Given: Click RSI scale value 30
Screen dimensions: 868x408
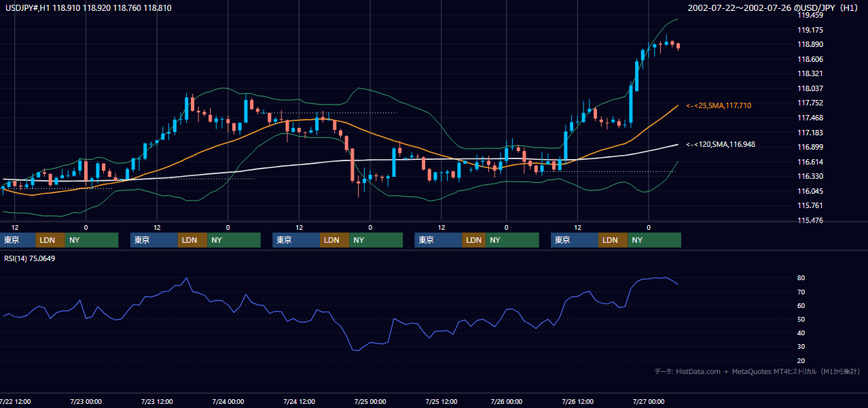Looking at the screenshot, I should 801,347.
